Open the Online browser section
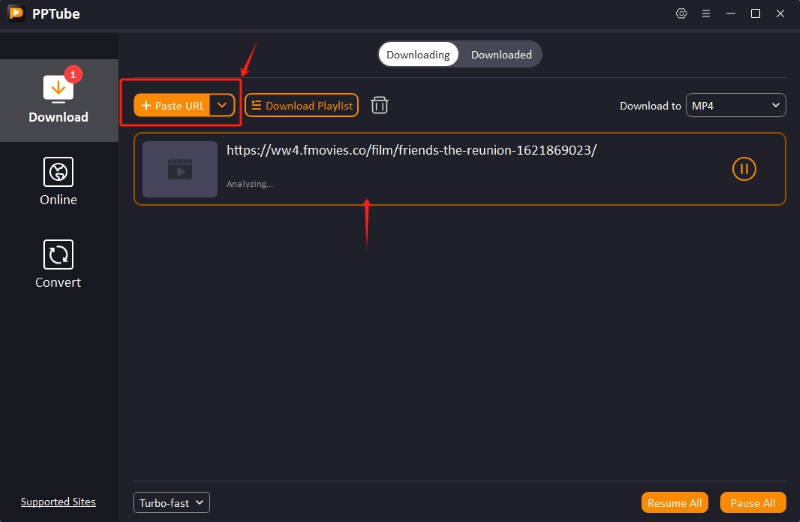This screenshot has height=522, width=800. click(58, 182)
